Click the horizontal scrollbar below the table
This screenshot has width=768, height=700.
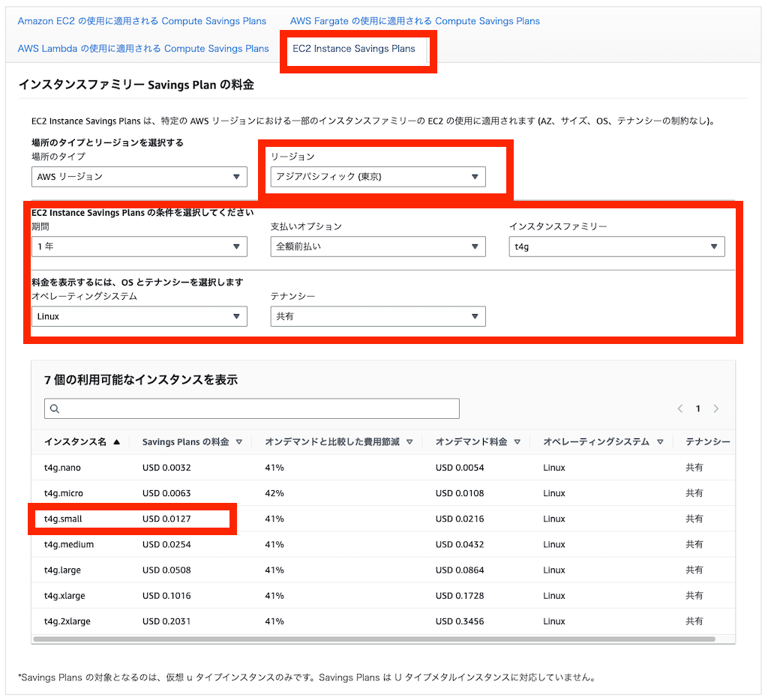(x=374, y=639)
